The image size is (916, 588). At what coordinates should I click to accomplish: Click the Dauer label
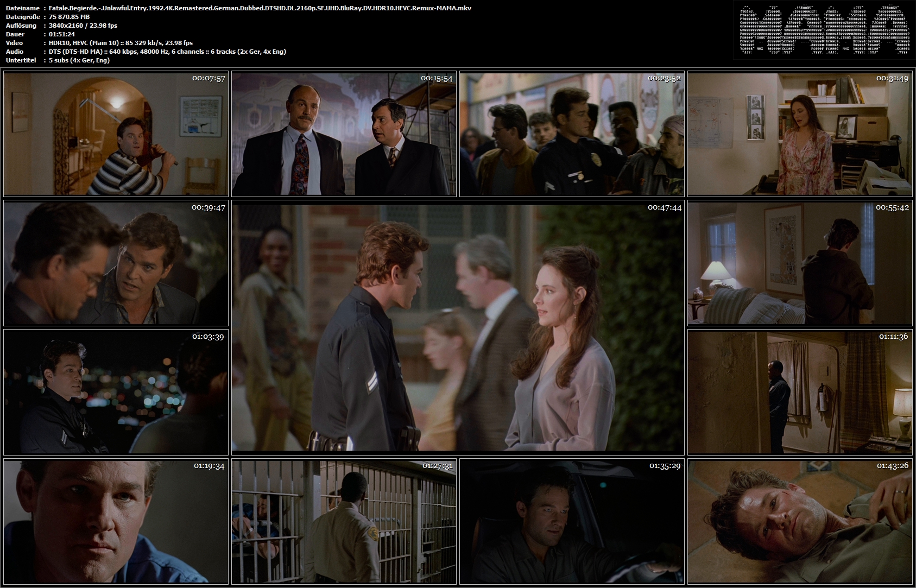point(14,34)
